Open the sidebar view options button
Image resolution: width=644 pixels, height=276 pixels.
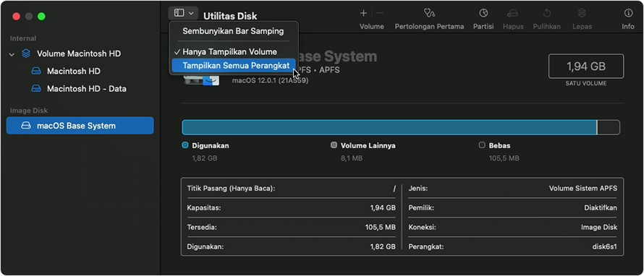[x=183, y=13]
